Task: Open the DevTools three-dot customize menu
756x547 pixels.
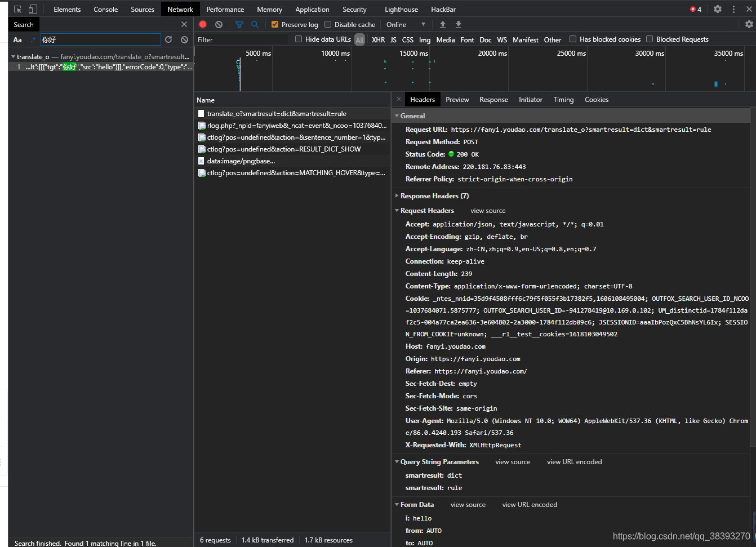Action: click(733, 9)
